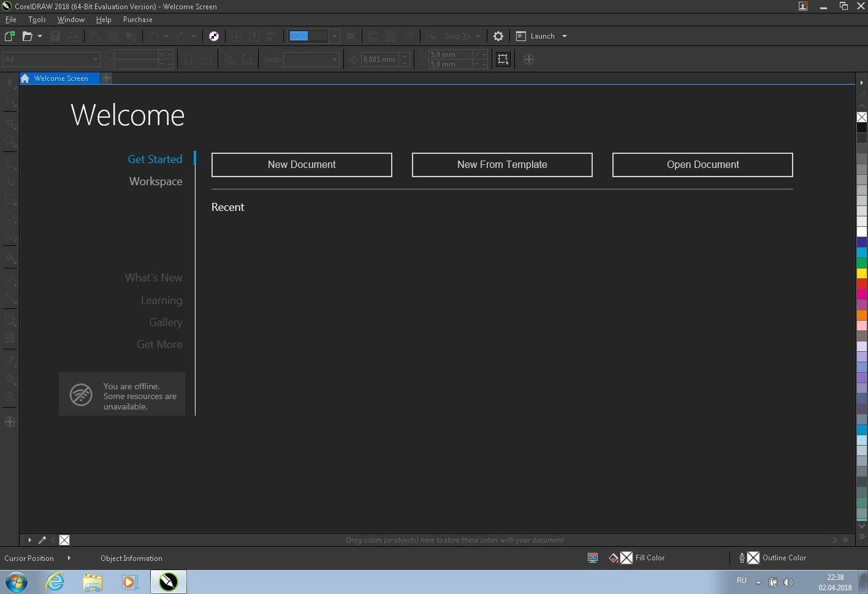Viewport: 868px width, 594px height.
Task: Click the Search Content icon in the toolbar
Action: pos(214,36)
